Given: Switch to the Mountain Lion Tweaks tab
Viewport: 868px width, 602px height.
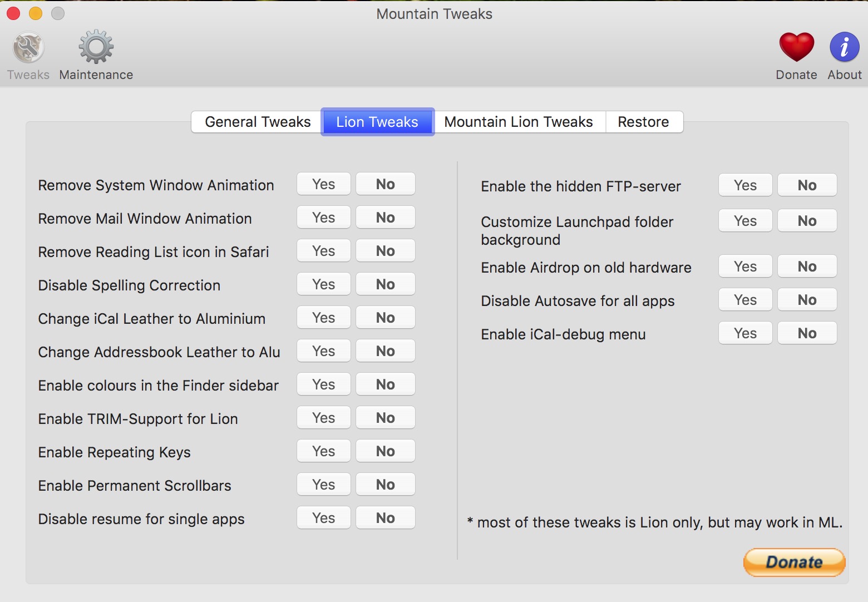Looking at the screenshot, I should click(519, 122).
